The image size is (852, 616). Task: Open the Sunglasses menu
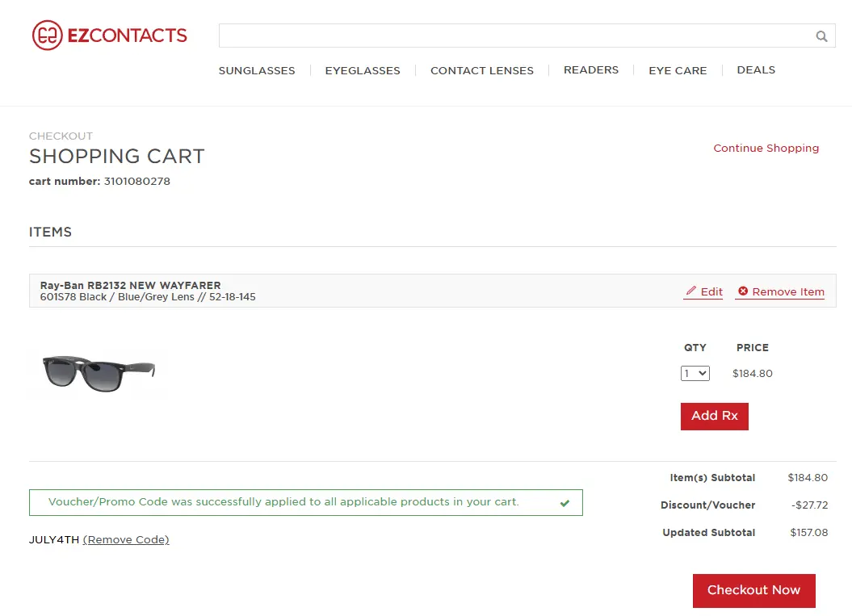257,70
